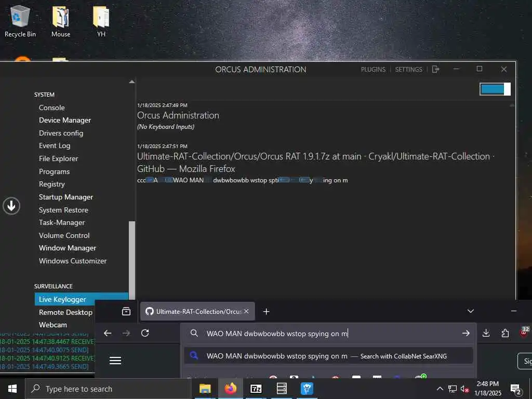Viewport: 532px width, 399px height.
Task: Click the extension icon with 32 badge
Action: pyautogui.click(x=524, y=332)
